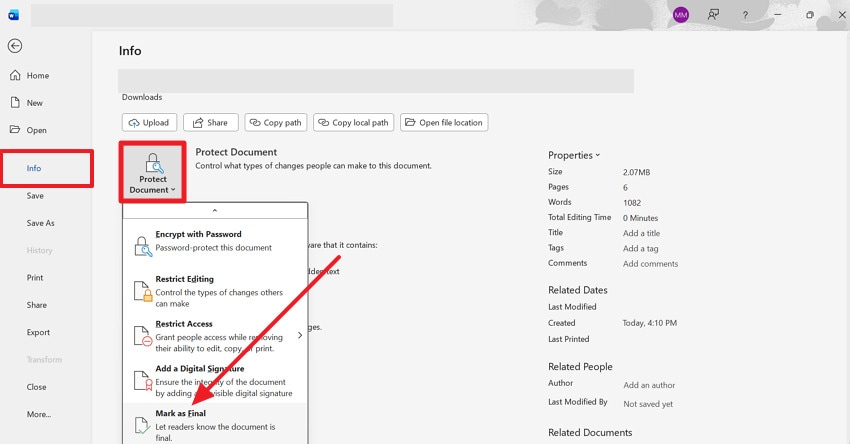This screenshot has width=850, height=444.
Task: Click the Open file location button
Action: tap(444, 123)
